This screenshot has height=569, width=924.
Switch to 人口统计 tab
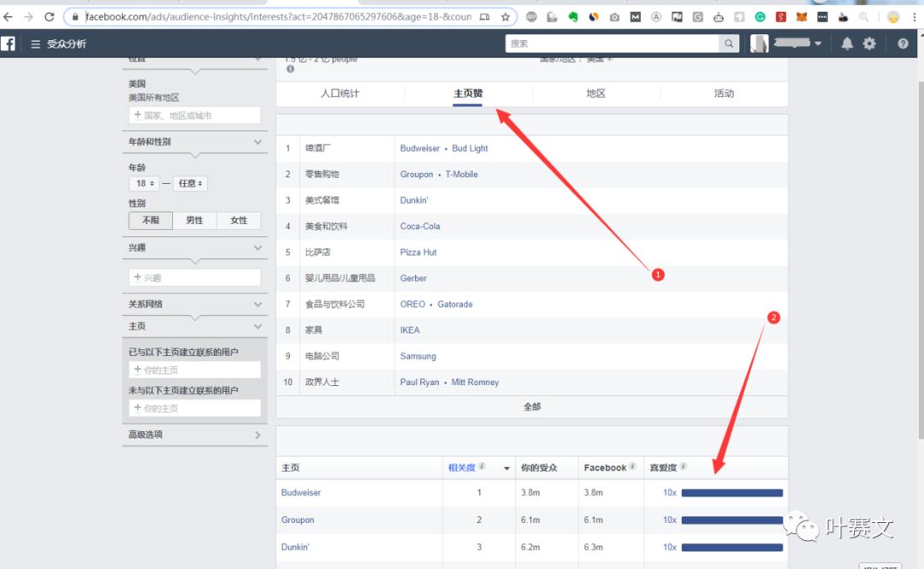click(x=340, y=93)
